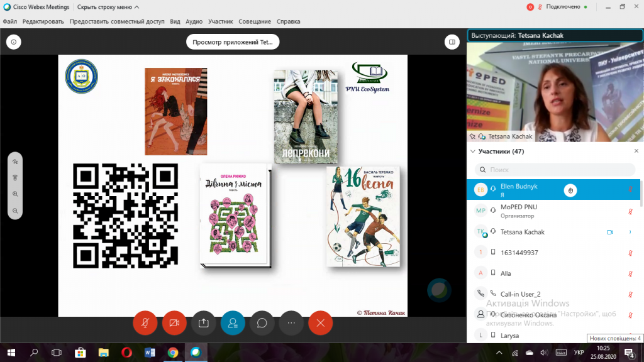Open the Совещание menu
644x362 pixels.
(x=255, y=21)
